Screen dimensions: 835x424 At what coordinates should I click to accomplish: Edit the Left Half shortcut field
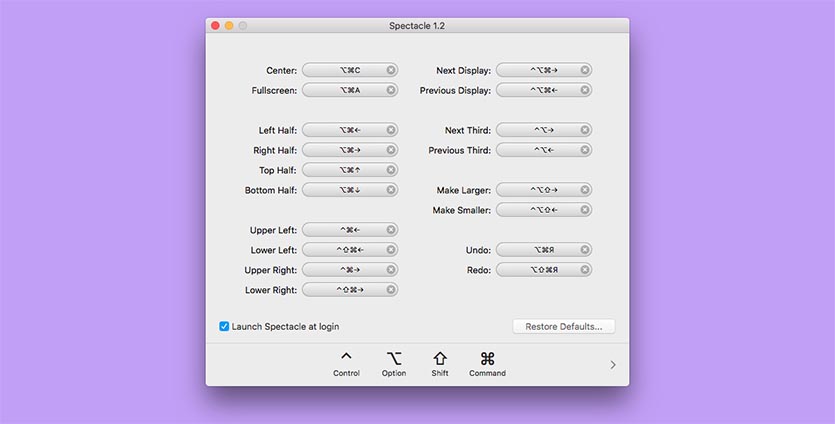coord(350,130)
